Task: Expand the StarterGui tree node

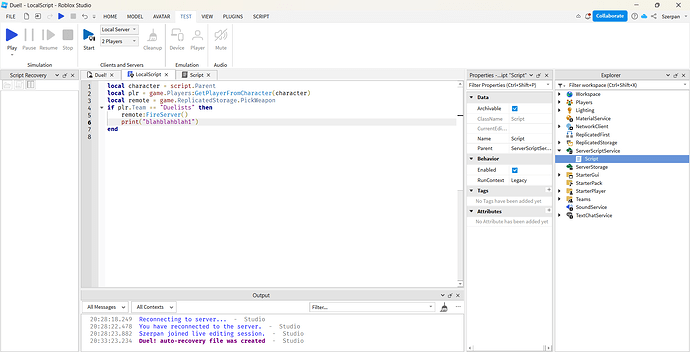Action: 560,175
